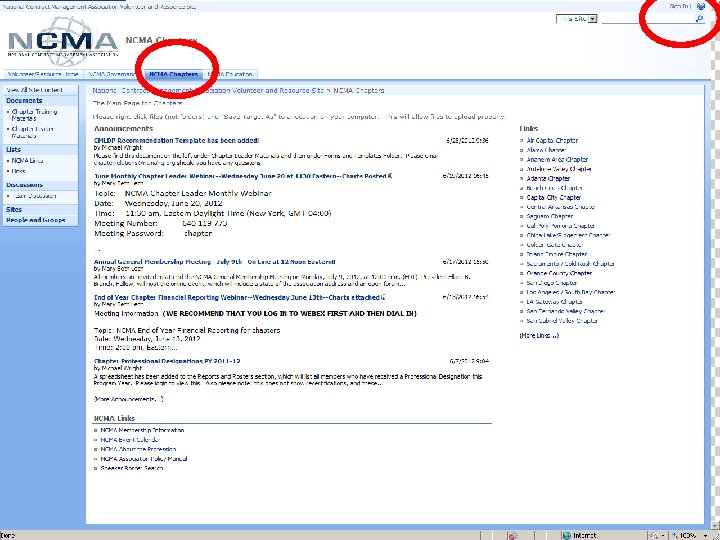Open Chapter Training Materials in sidebar

click(x=34, y=115)
